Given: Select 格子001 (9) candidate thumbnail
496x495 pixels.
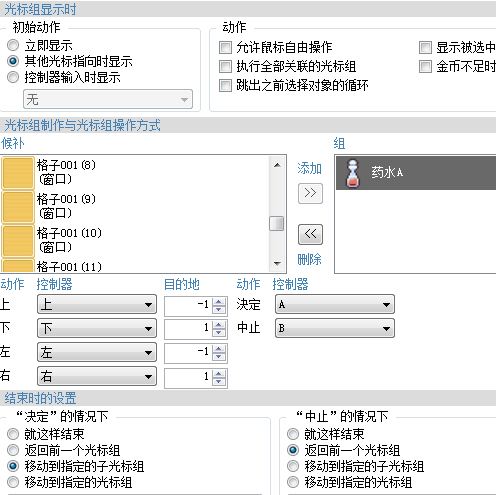Looking at the screenshot, I should click(x=18, y=207).
